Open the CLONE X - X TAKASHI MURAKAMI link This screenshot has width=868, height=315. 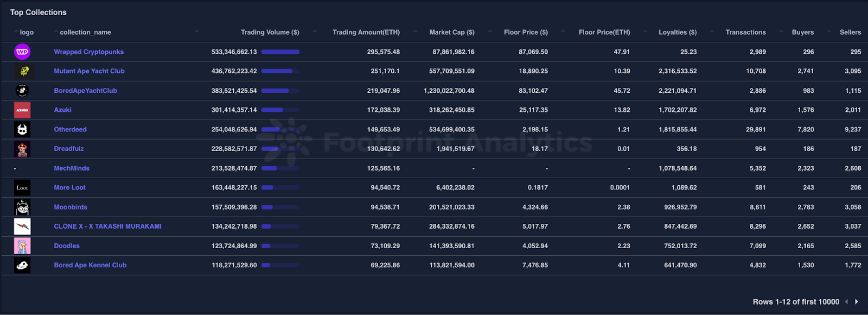click(x=107, y=226)
